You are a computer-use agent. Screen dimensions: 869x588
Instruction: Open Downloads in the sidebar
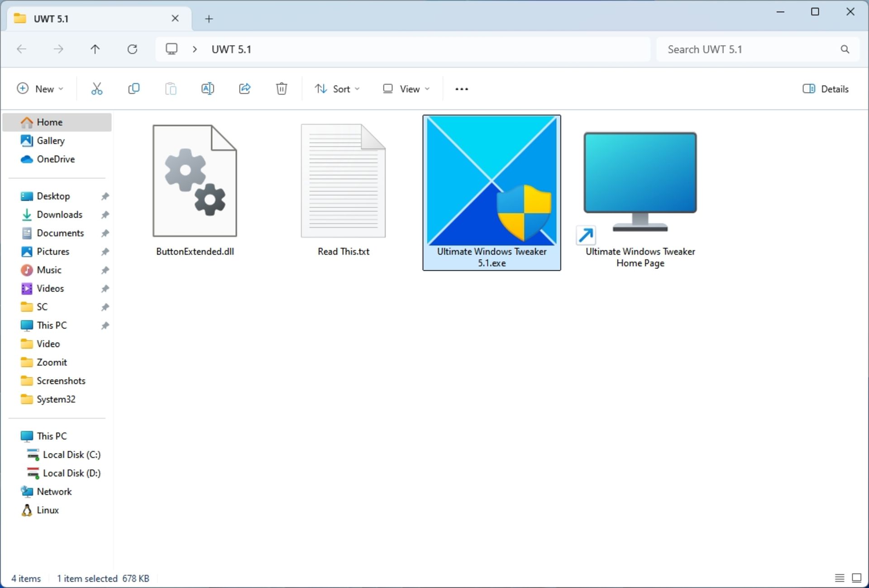coord(59,215)
